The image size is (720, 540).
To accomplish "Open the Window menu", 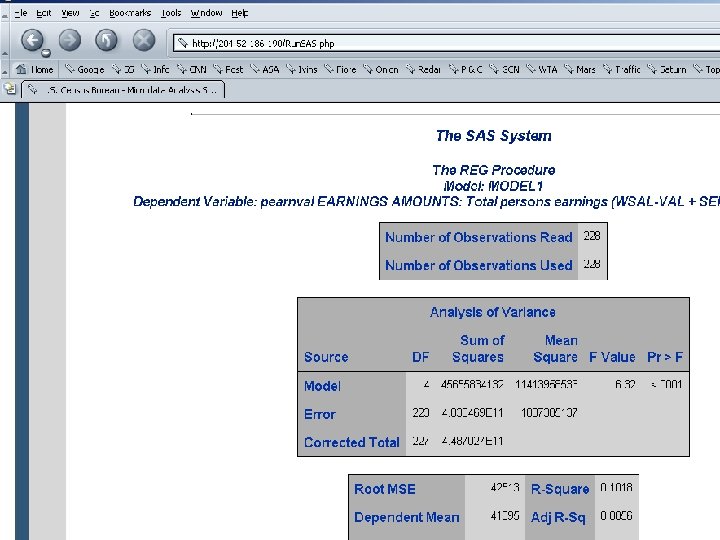I will tap(206, 13).
